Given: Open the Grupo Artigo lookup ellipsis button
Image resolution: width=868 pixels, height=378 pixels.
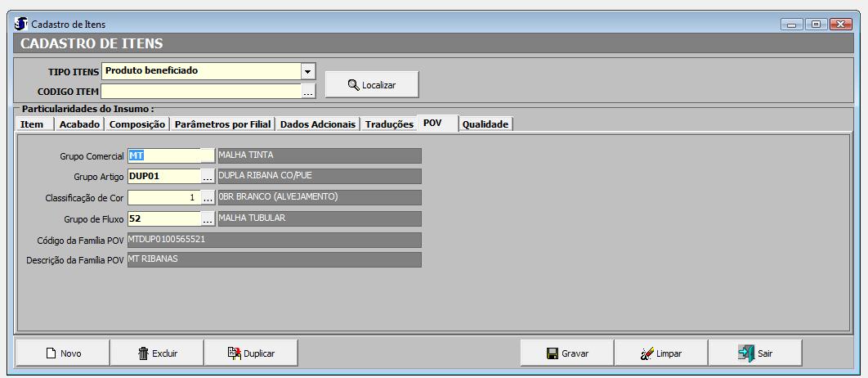Looking at the screenshot, I should coord(208,177).
